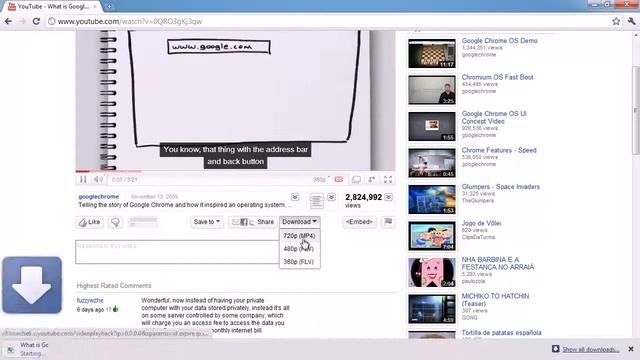Reload the page with refresh icon
This screenshot has width=640, height=360.
pos(36,21)
